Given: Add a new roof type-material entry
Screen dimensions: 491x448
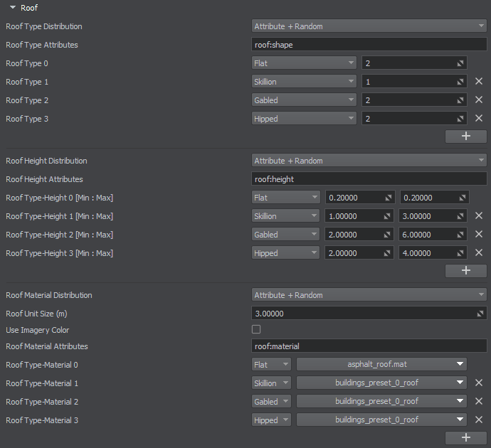Looking at the screenshot, I should (466, 437).
